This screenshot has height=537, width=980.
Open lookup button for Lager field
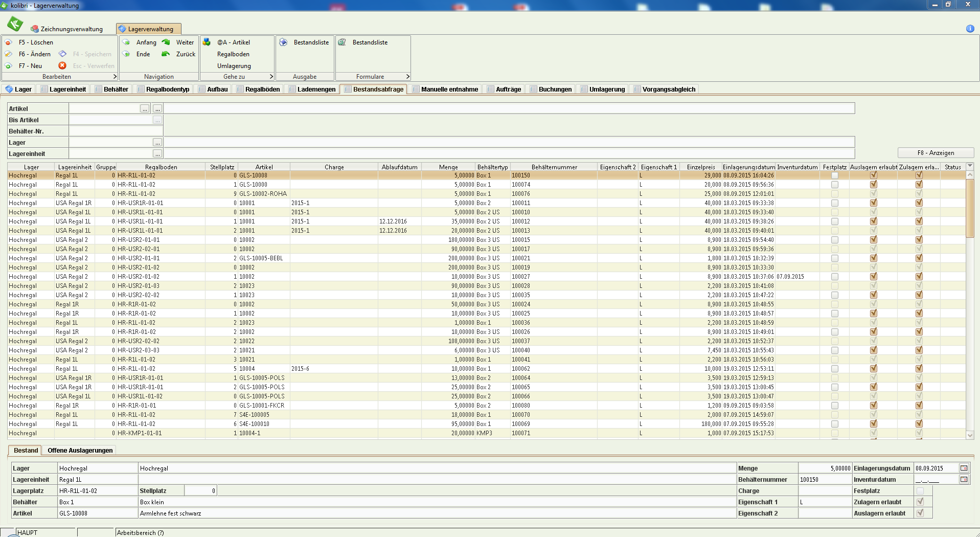[x=157, y=143]
